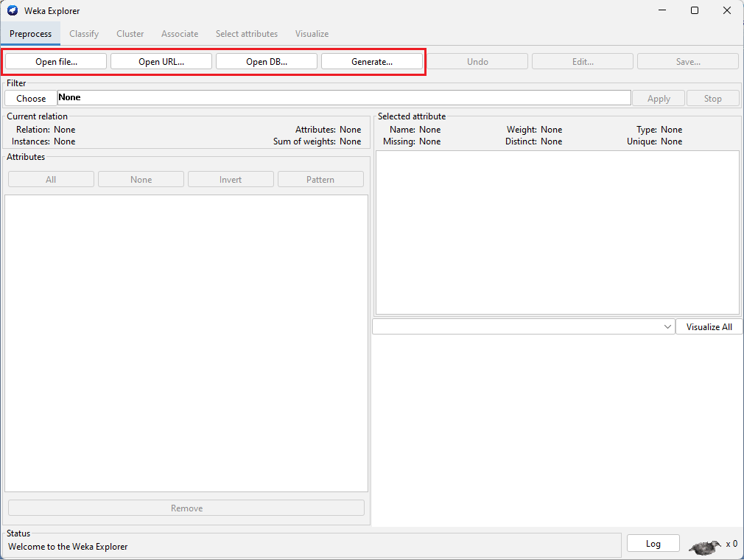Click the 'Sum of weights: None' text
The width and height of the screenshot is (744, 560).
coord(317,141)
